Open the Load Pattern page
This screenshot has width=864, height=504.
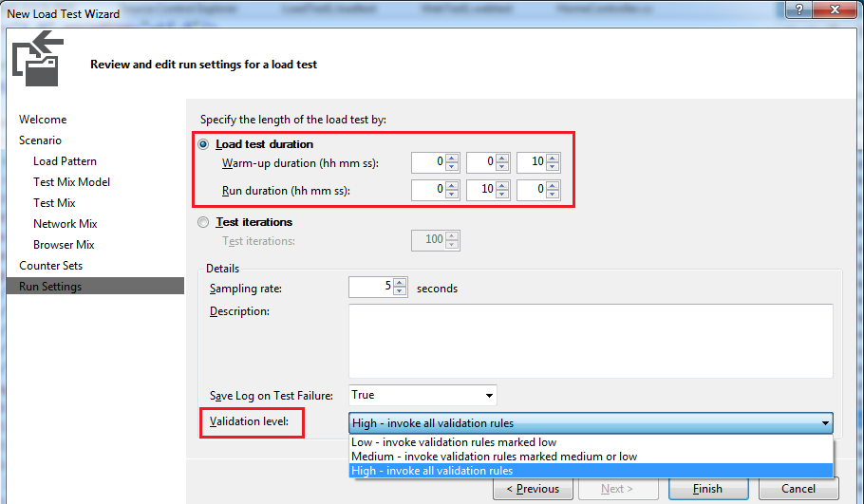(x=65, y=161)
